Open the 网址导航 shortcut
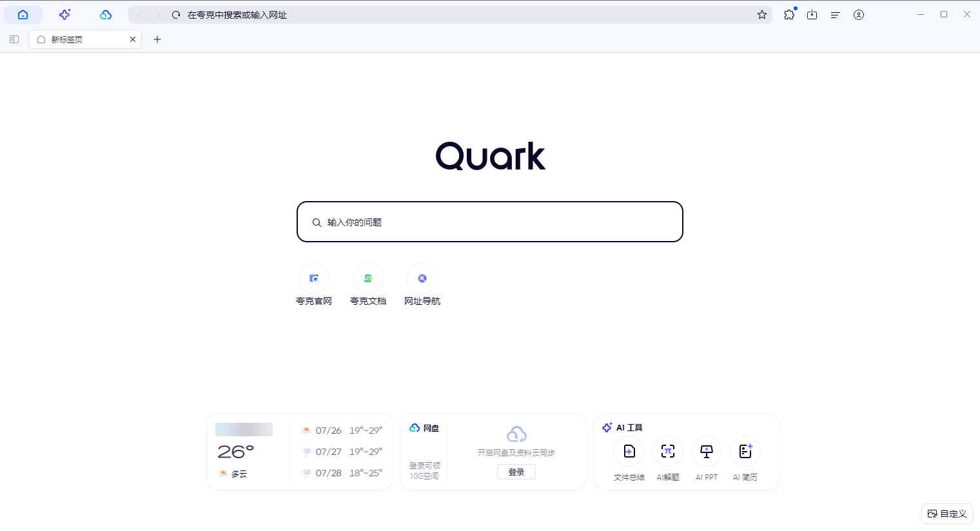The height and width of the screenshot is (531, 980). point(422,285)
